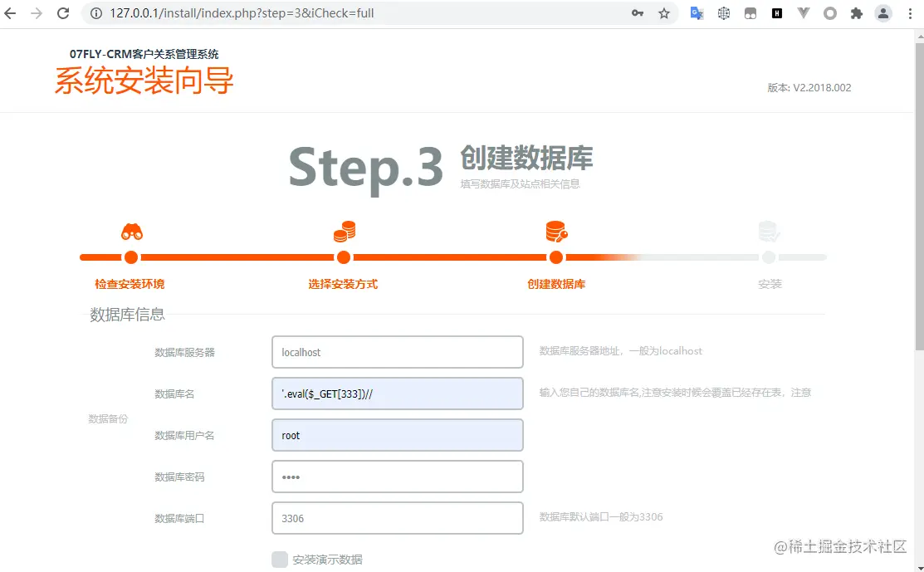Click the 数据库端口 label
The width and height of the screenshot is (924, 572).
click(179, 518)
